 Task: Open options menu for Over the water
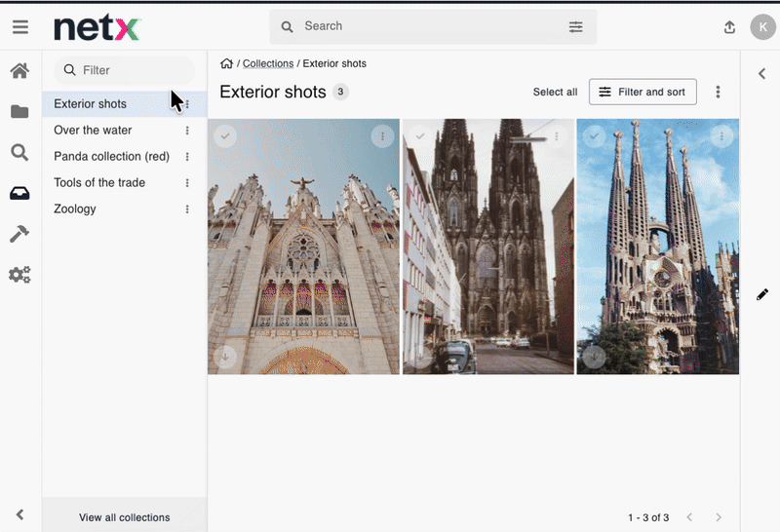(x=187, y=131)
